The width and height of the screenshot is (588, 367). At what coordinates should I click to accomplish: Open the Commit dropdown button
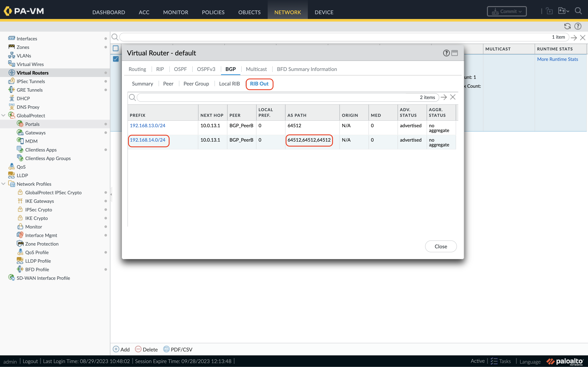tap(507, 11)
